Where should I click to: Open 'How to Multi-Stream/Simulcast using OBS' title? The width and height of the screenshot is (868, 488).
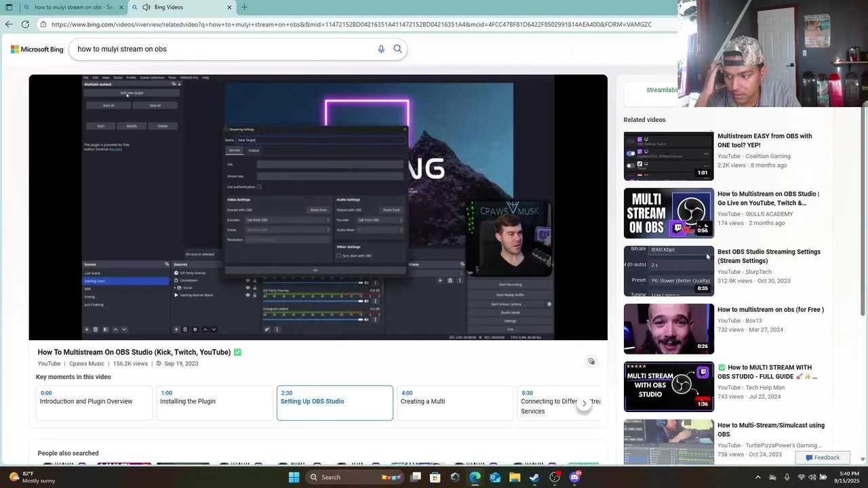771,430
